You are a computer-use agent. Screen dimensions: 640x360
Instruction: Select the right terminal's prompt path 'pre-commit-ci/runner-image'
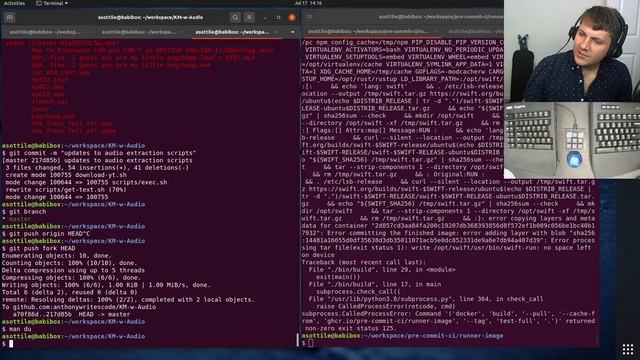[x=456, y=336]
